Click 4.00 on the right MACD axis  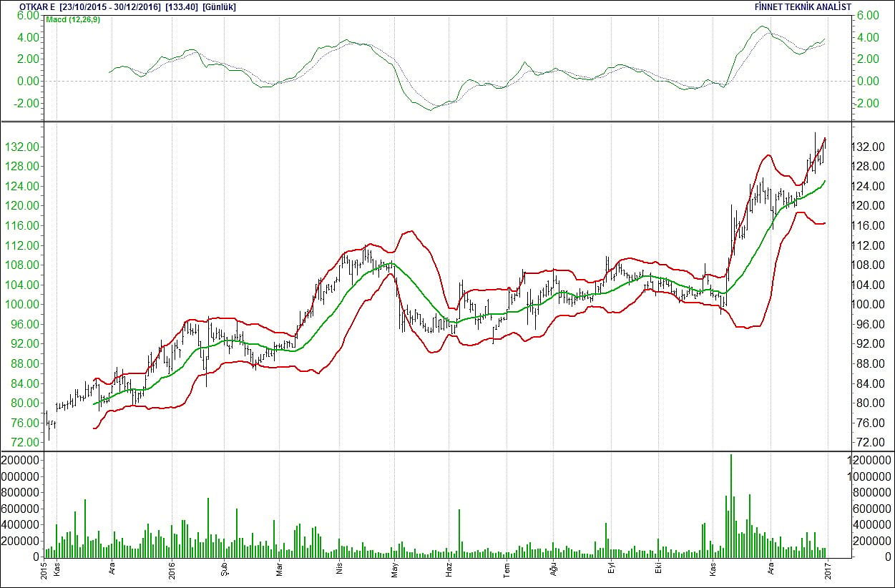(x=868, y=37)
